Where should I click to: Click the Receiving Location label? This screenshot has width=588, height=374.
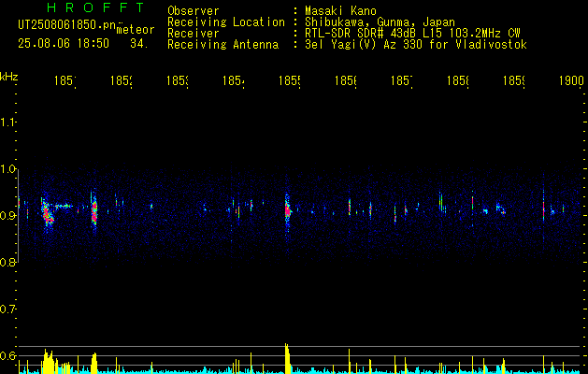pyautogui.click(x=226, y=22)
